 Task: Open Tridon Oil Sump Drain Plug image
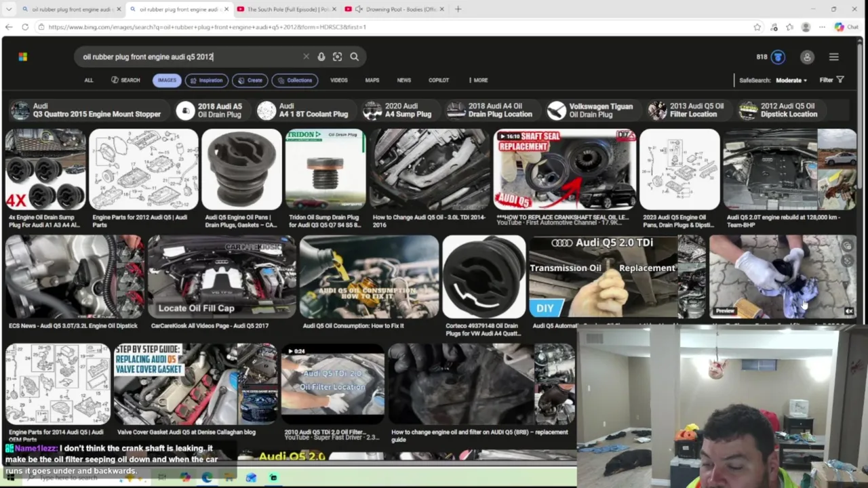325,169
